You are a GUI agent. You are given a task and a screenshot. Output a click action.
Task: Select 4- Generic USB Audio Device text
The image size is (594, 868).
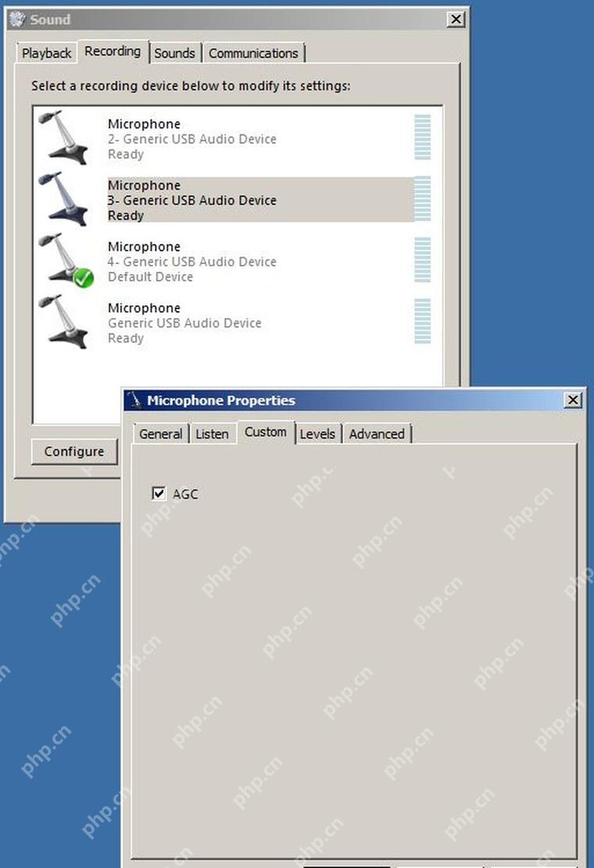pos(192,262)
